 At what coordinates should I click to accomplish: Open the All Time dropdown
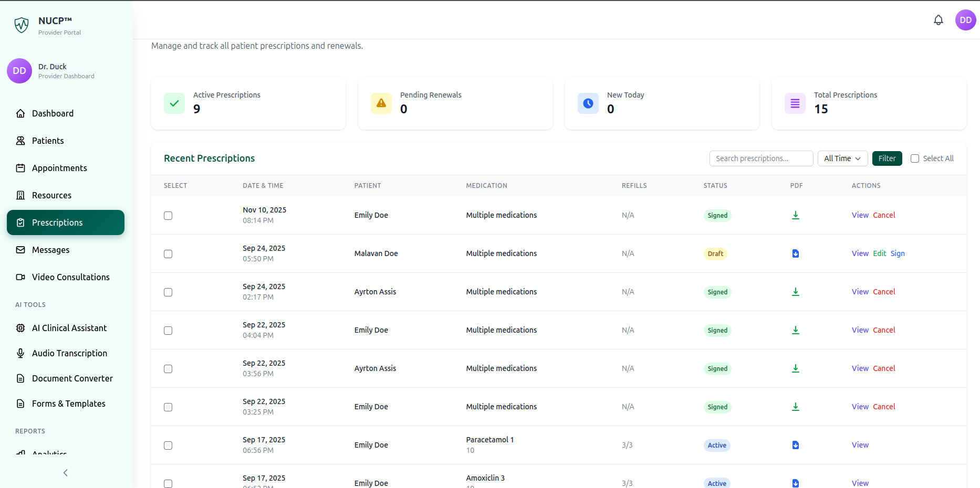coord(842,158)
